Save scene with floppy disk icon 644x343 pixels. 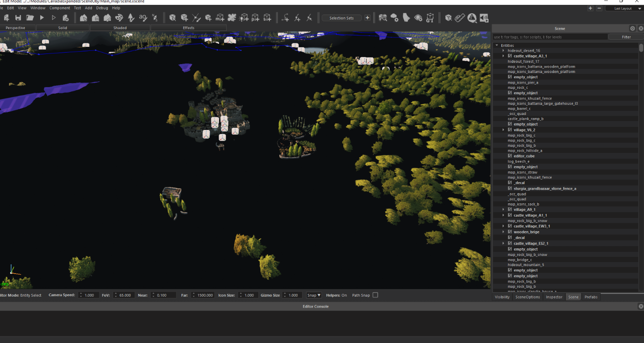18,18
